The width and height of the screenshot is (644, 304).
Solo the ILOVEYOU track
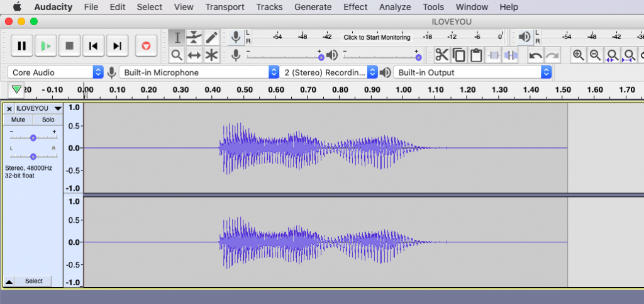(x=48, y=120)
